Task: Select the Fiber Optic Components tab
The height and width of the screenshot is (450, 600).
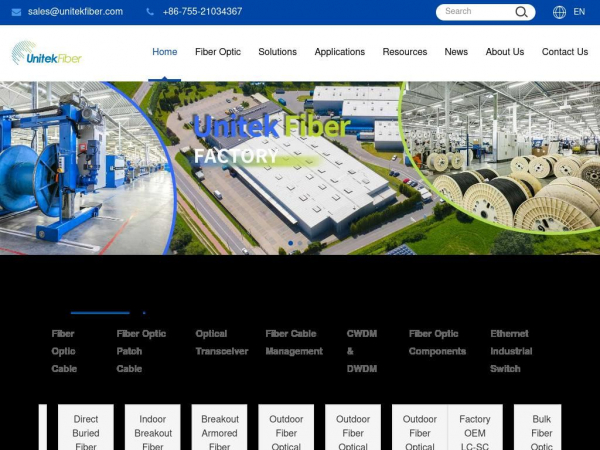Action: point(437,342)
